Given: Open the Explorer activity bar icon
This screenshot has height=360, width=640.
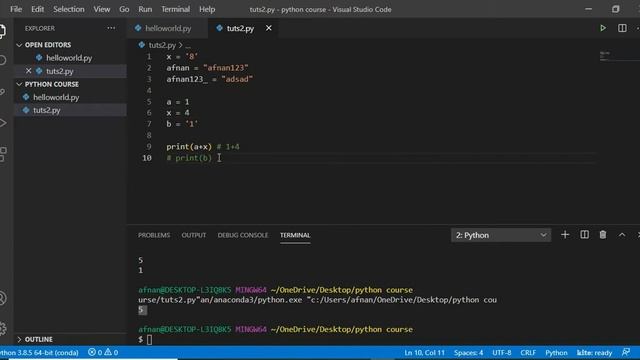Looking at the screenshot, I should tap(2, 31).
